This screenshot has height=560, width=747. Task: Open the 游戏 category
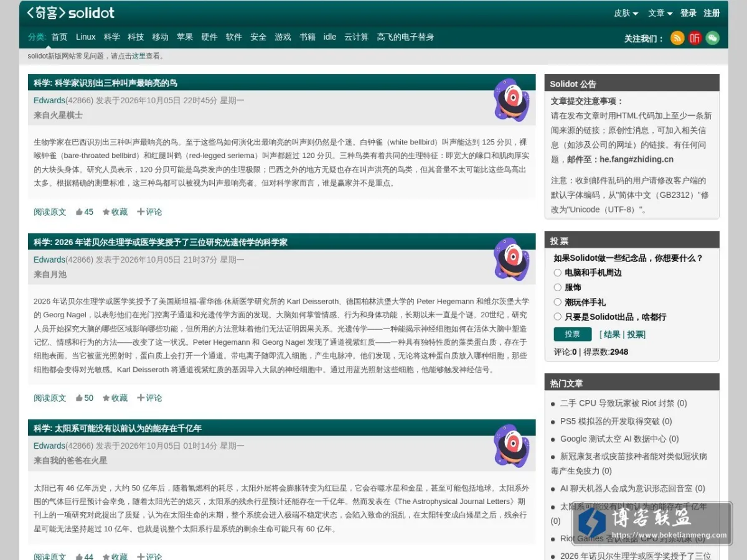283,37
